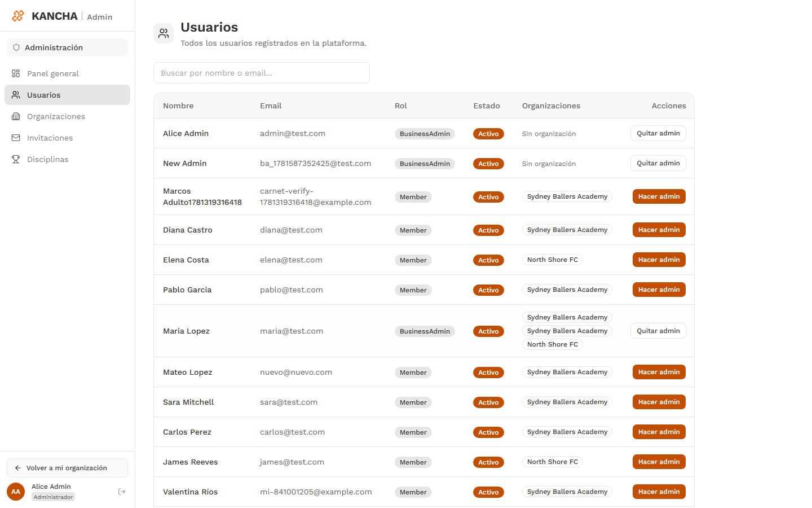Click Activo badge in New Admin row
The image size is (812, 508).
point(488,164)
